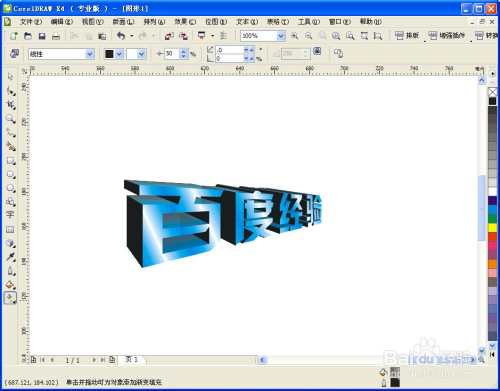The width and height of the screenshot is (500, 391).
Task: Click the fountain fill angle input field
Action: [230, 50]
